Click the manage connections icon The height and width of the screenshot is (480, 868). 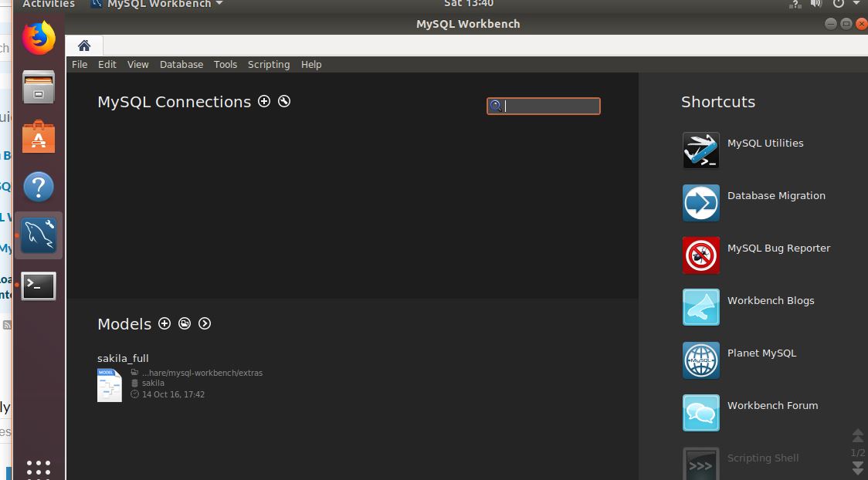[284, 101]
